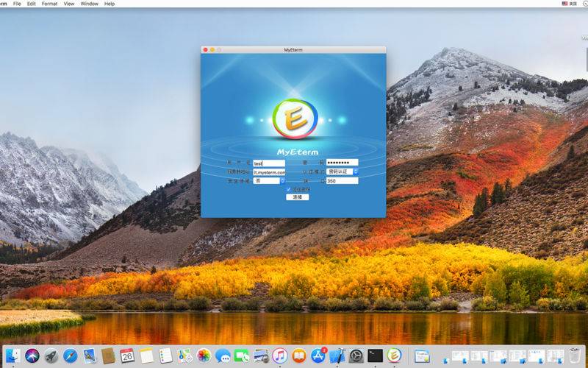Click the server address field with myeterm.com

point(269,172)
